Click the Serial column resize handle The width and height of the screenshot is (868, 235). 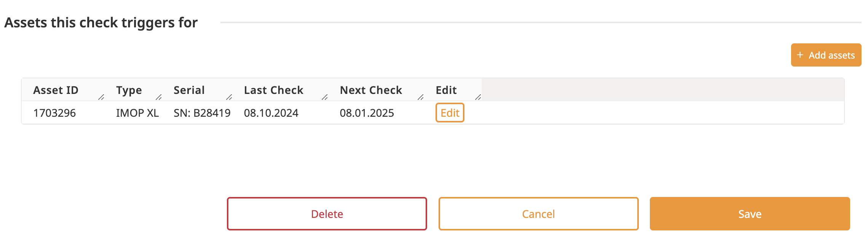229,97
